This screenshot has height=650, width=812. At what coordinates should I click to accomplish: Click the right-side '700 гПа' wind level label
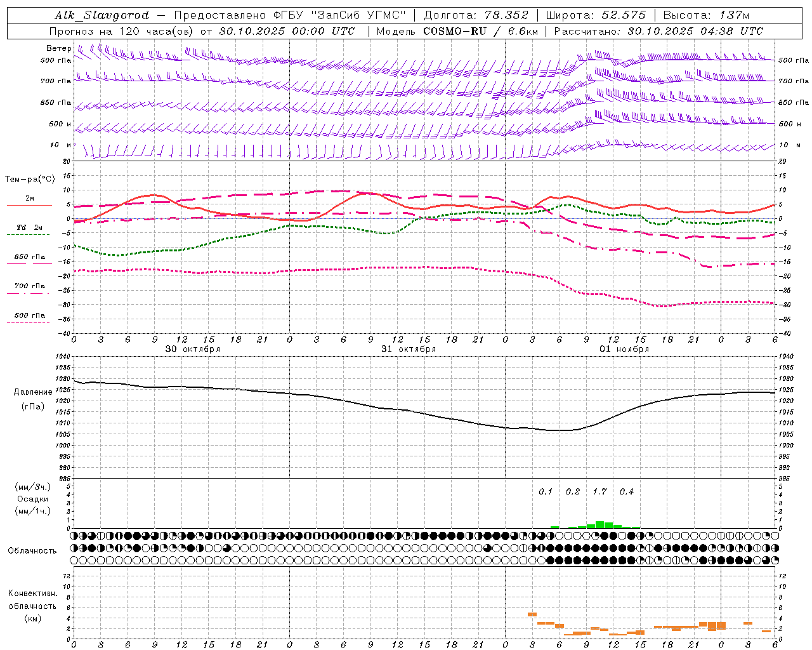click(794, 81)
